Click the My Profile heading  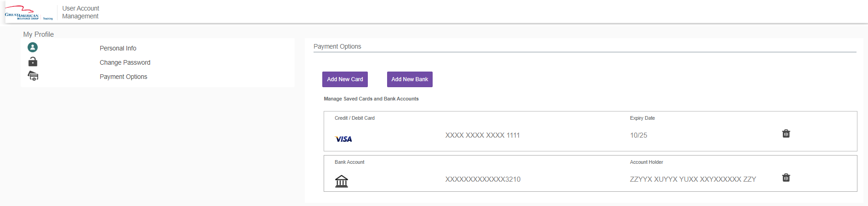click(x=39, y=34)
